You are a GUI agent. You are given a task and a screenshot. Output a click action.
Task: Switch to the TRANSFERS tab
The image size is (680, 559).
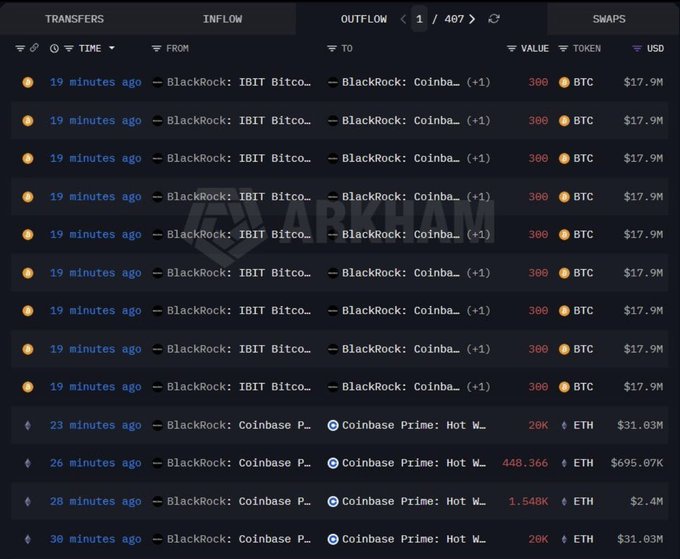pyautogui.click(x=74, y=19)
